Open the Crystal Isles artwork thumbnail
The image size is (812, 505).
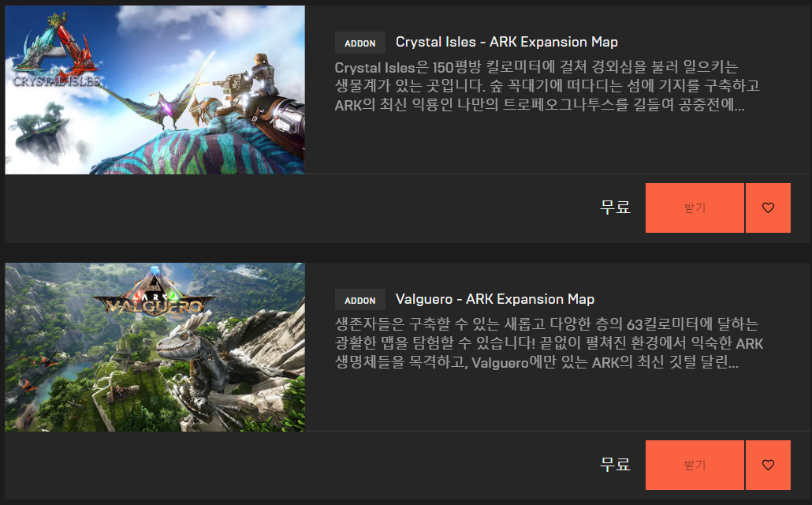tap(155, 90)
